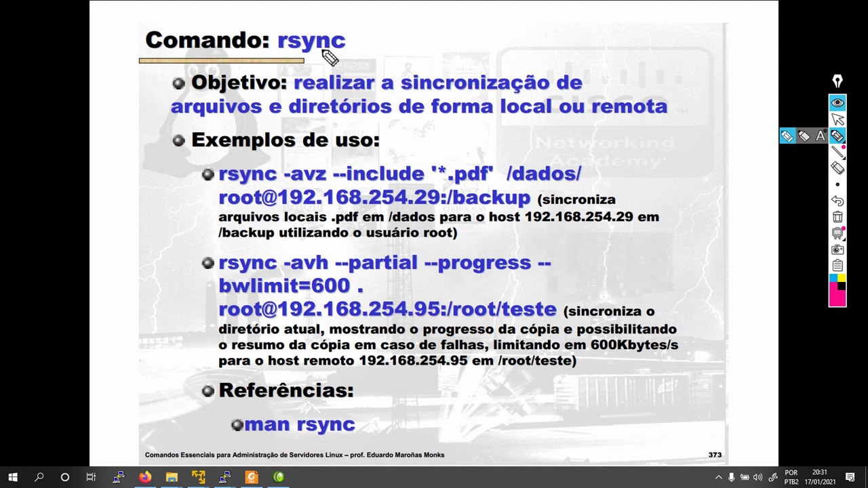Open the clock showing 20:31
868x488 pixels.
[x=819, y=477]
